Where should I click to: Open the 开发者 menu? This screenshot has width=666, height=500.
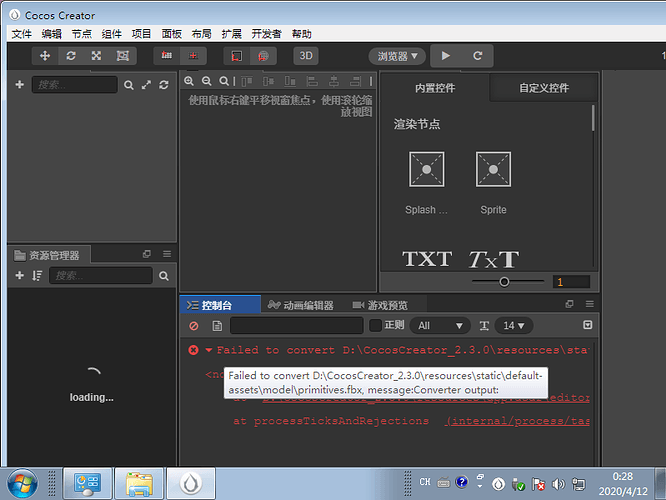point(266,34)
